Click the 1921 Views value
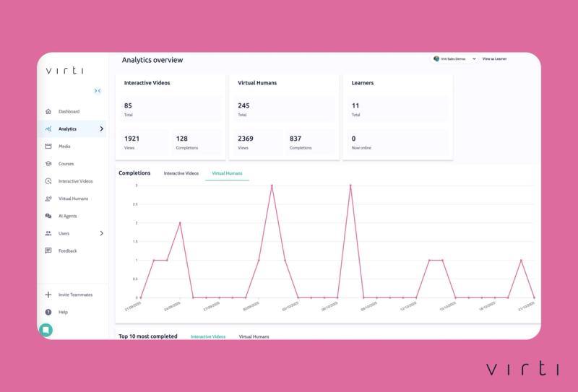578x392 pixels. click(x=131, y=139)
